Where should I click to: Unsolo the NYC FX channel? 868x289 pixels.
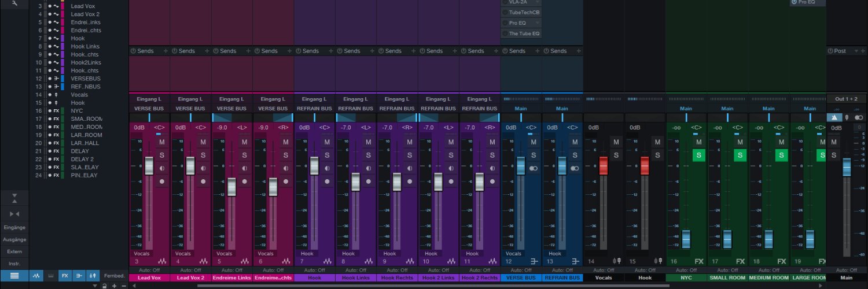click(x=699, y=155)
